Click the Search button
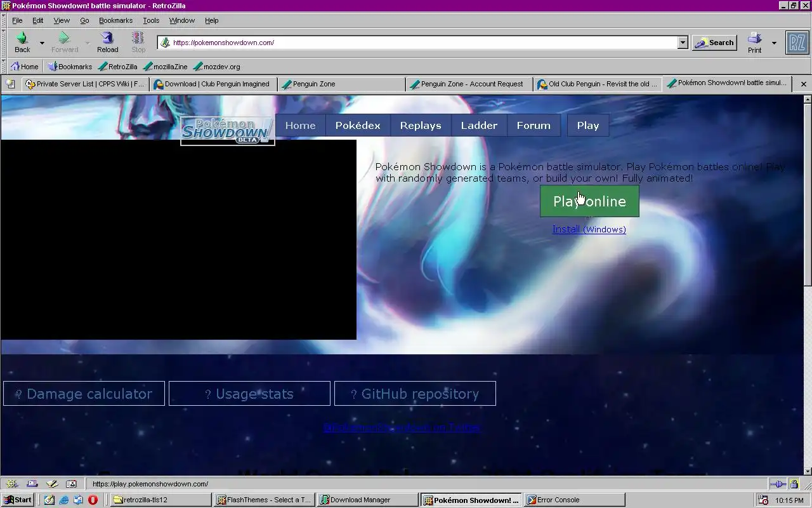 click(714, 43)
